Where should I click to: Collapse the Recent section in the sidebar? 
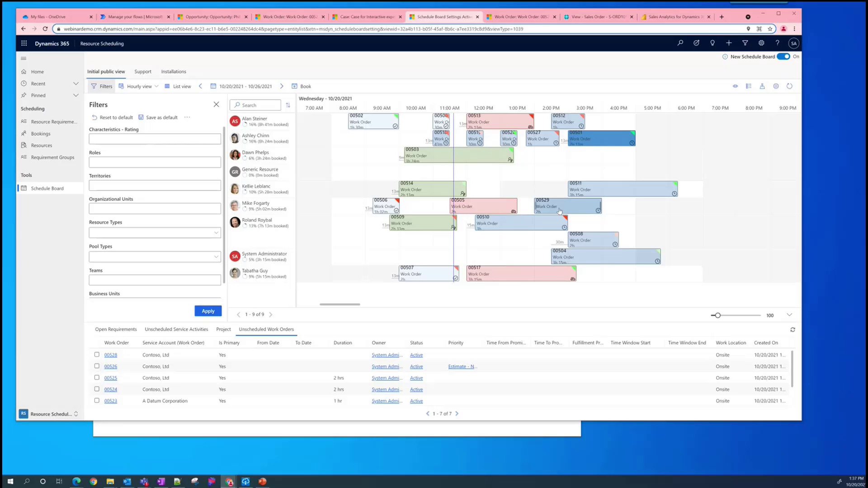pos(76,83)
